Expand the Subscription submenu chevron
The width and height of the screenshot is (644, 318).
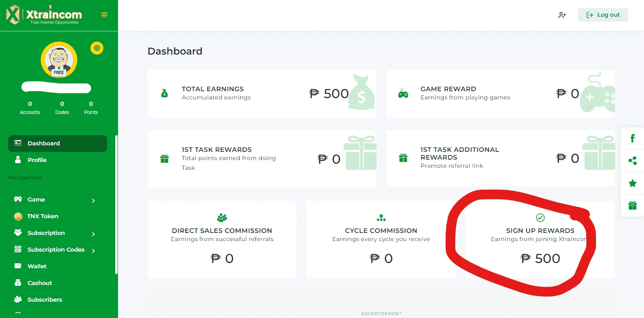click(x=93, y=234)
